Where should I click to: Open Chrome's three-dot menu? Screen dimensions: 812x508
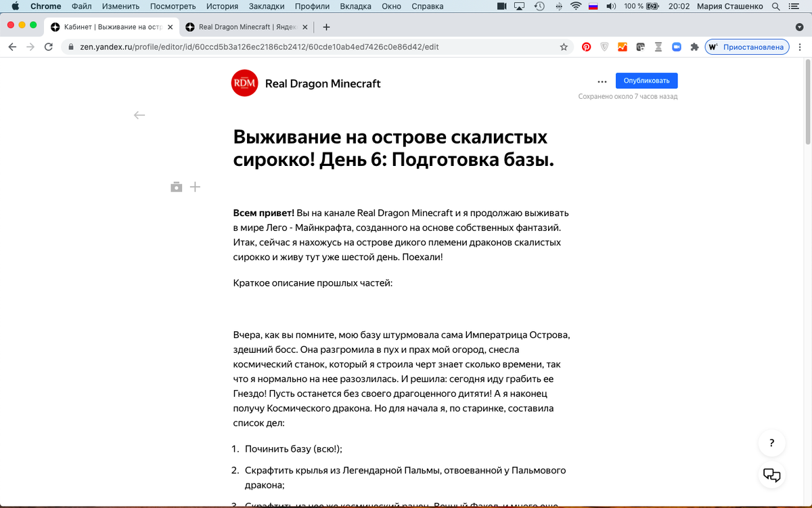pos(800,47)
